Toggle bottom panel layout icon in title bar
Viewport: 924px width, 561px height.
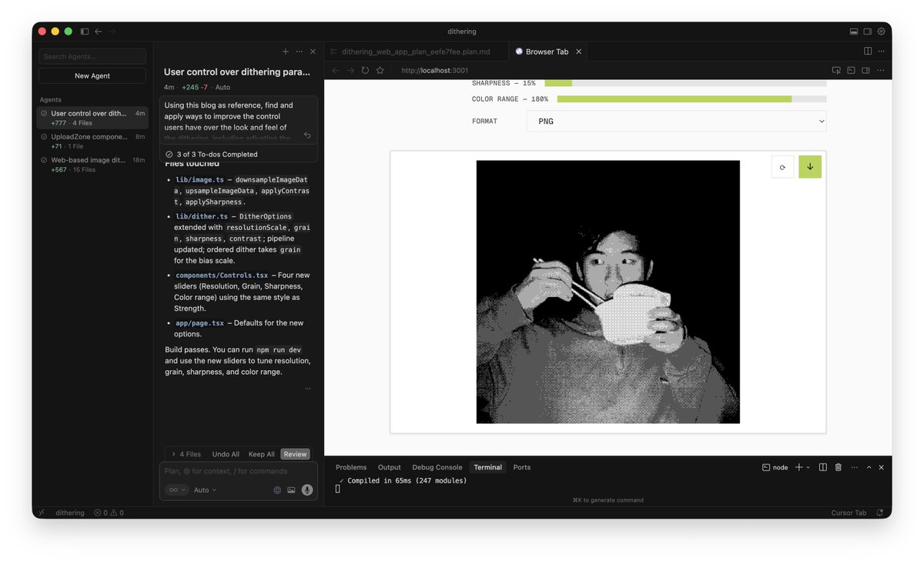tap(854, 32)
